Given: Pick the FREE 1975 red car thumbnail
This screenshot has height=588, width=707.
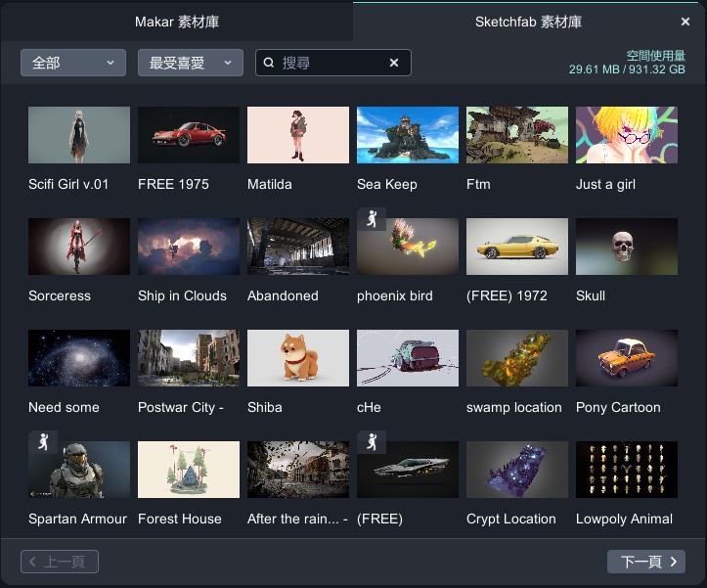Looking at the screenshot, I should pos(189,135).
